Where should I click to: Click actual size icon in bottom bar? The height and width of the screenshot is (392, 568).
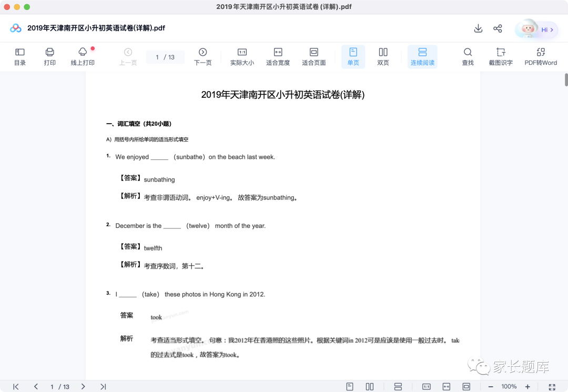(427, 387)
